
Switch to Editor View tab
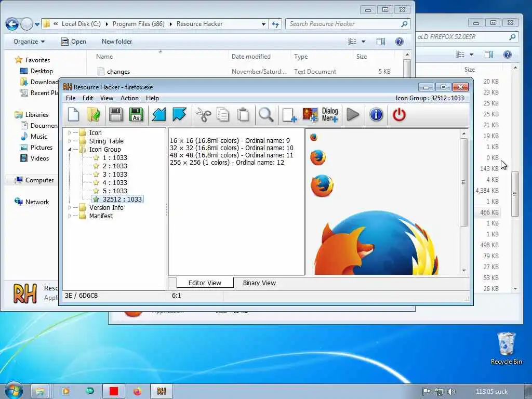coord(205,283)
